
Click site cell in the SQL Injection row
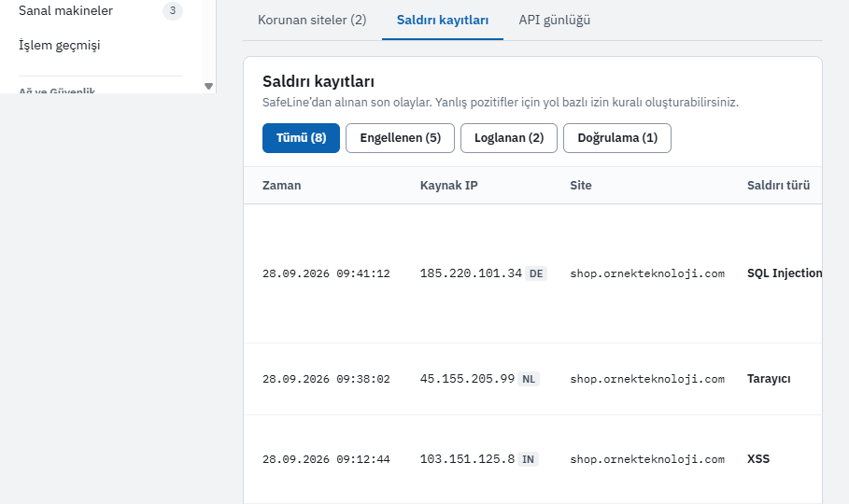647,273
